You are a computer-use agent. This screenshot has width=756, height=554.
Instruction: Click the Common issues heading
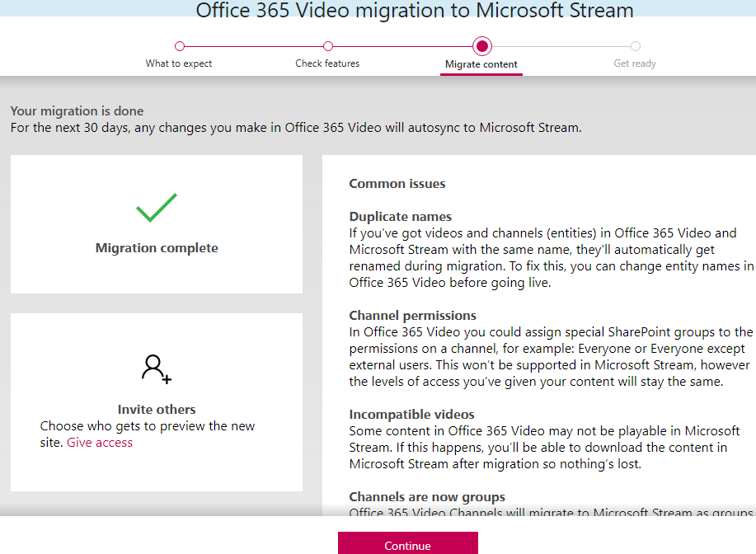397,184
